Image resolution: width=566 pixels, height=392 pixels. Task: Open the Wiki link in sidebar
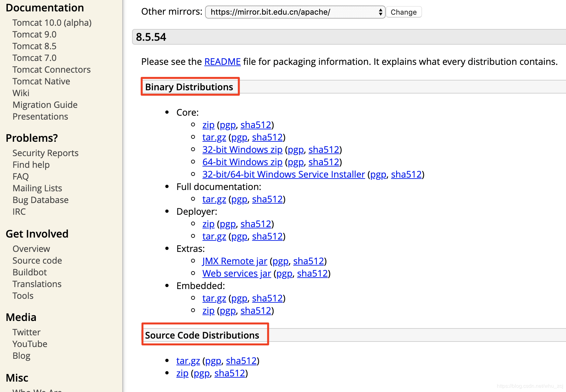[x=21, y=93]
